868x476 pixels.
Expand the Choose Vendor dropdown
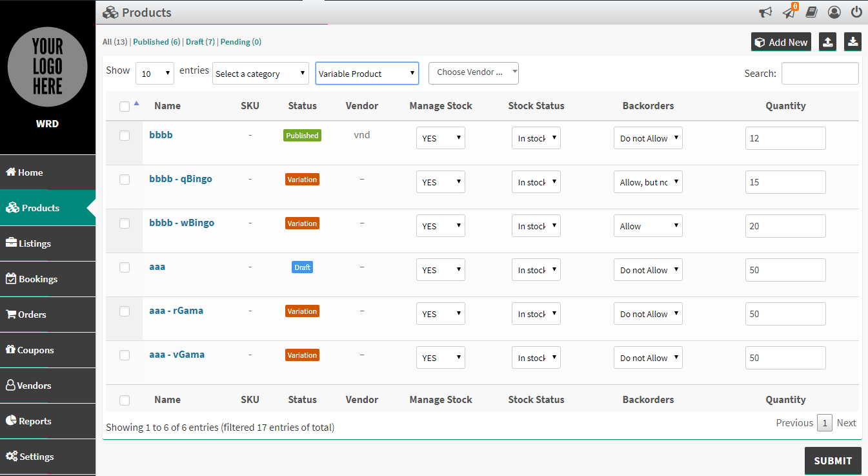[473, 73]
